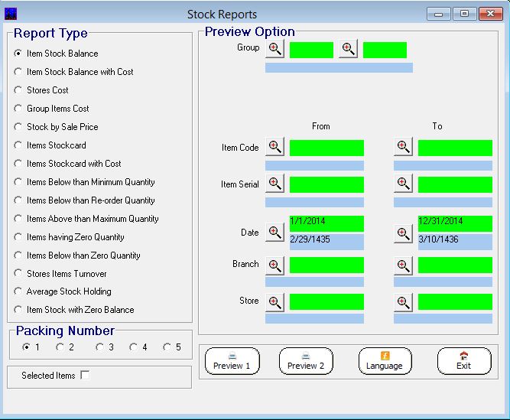Select Item Stock Balance with Cost report
510x420 pixels.
19,72
